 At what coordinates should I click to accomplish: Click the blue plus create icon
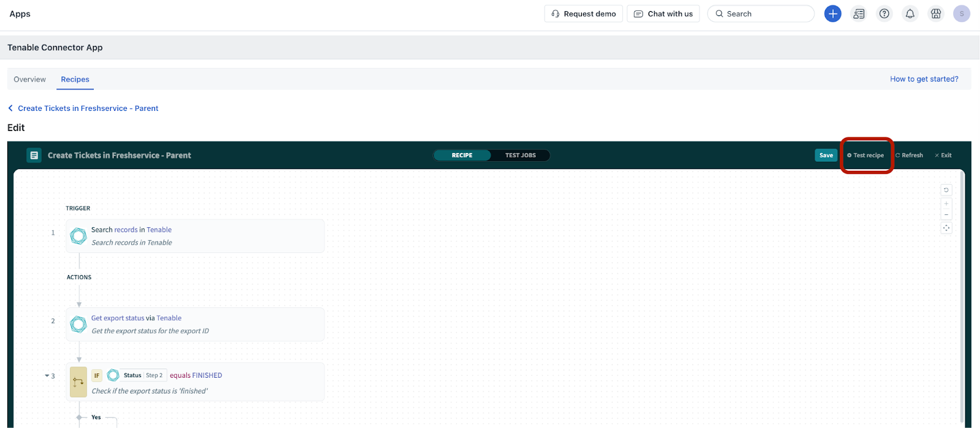[x=832, y=13]
